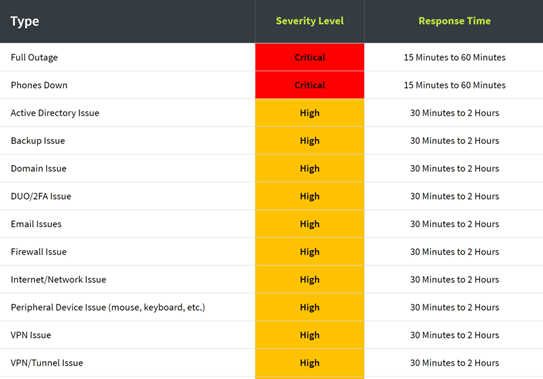This screenshot has height=379, width=543.
Task: Click the red Critical cell for Full Outage
Action: click(310, 57)
